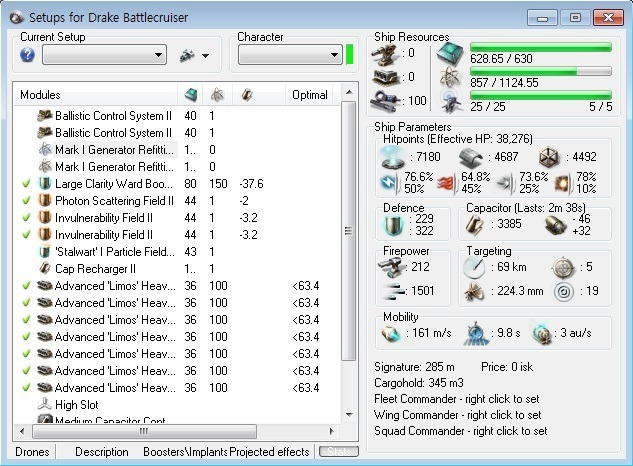The height and width of the screenshot is (466, 633).
Task: Toggle checkmark on Large Clarity Ward Booster row
Action: pos(26,184)
